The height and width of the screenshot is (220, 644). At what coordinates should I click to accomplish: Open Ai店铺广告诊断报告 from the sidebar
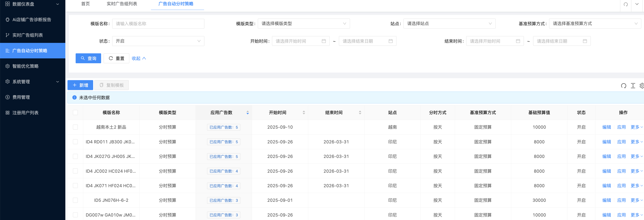32,20
